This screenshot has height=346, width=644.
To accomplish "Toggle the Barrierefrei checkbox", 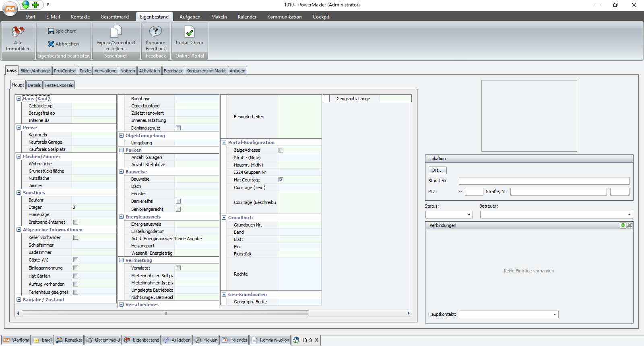I will click(x=178, y=201).
